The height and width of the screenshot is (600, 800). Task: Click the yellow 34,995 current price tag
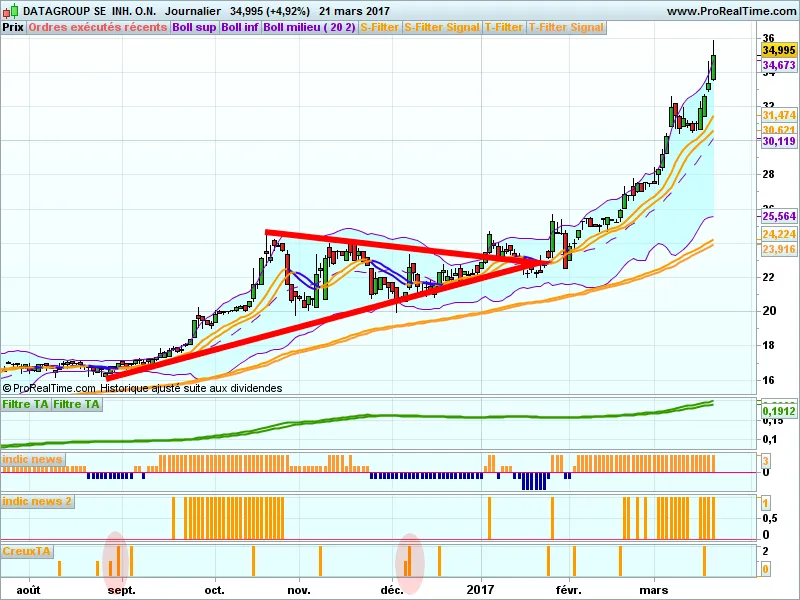pyautogui.click(x=779, y=49)
